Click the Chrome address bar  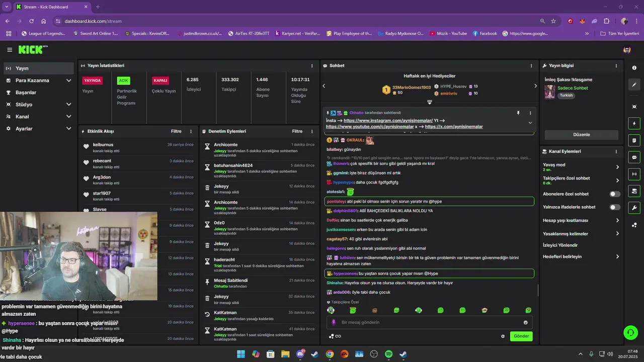pos(297,21)
